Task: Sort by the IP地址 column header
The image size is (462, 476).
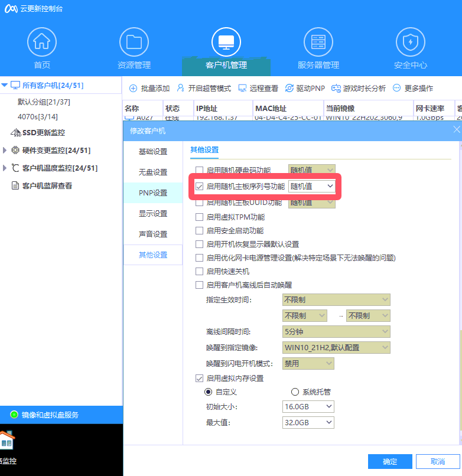Action: pyautogui.click(x=223, y=109)
